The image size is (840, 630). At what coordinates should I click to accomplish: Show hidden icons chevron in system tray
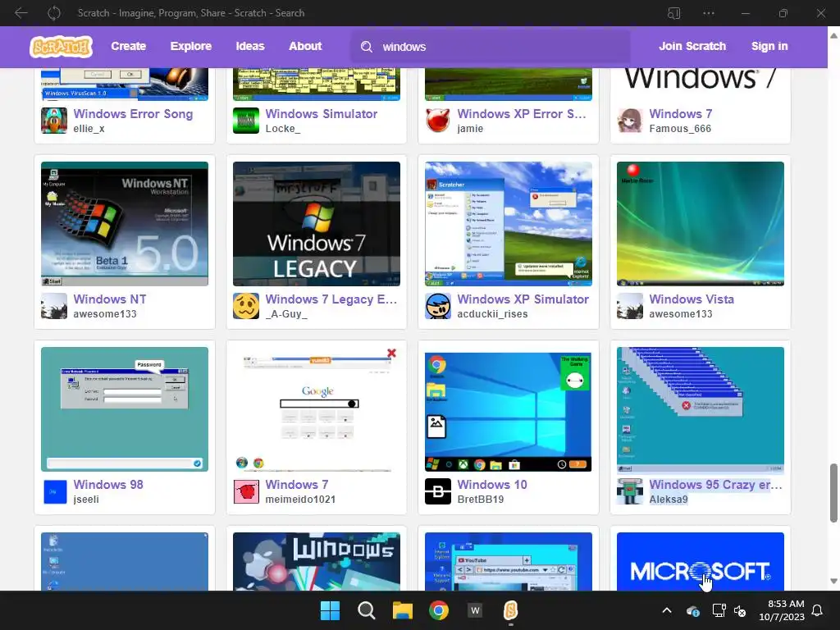pos(667,610)
